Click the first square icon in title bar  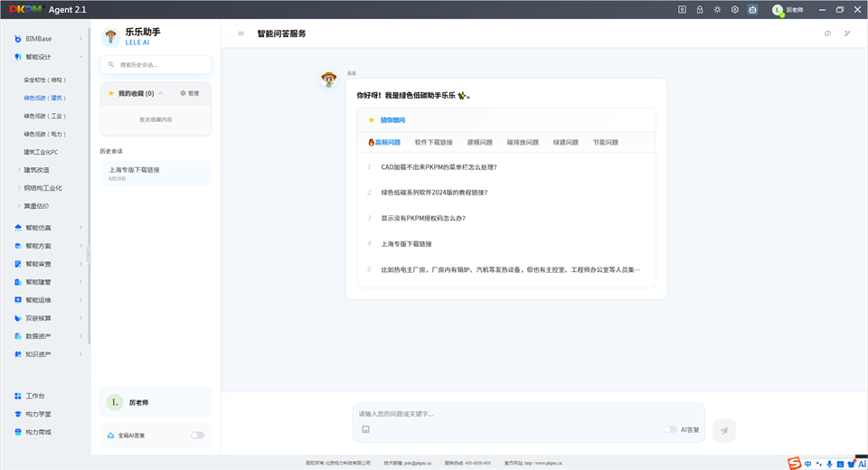point(682,9)
